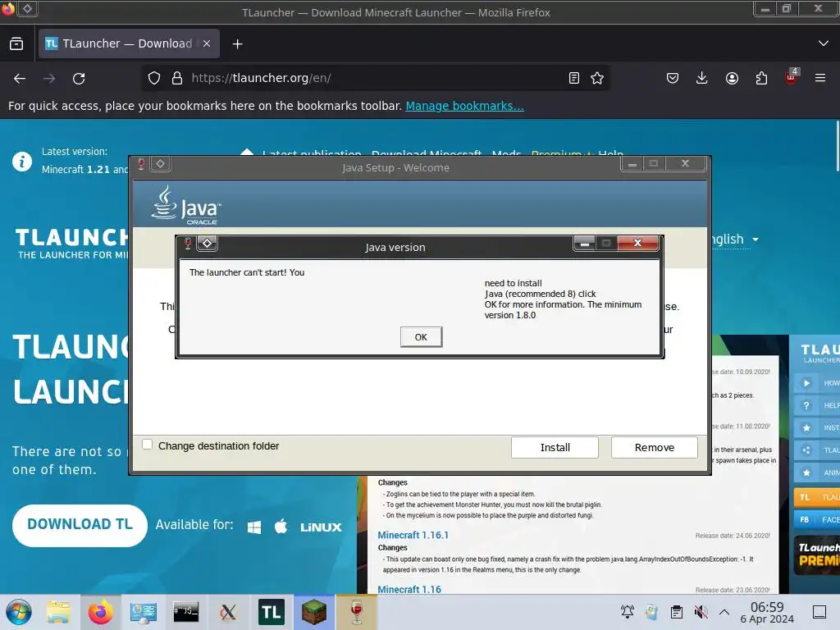
Task: Click Install in the Java Setup window
Action: point(555,447)
